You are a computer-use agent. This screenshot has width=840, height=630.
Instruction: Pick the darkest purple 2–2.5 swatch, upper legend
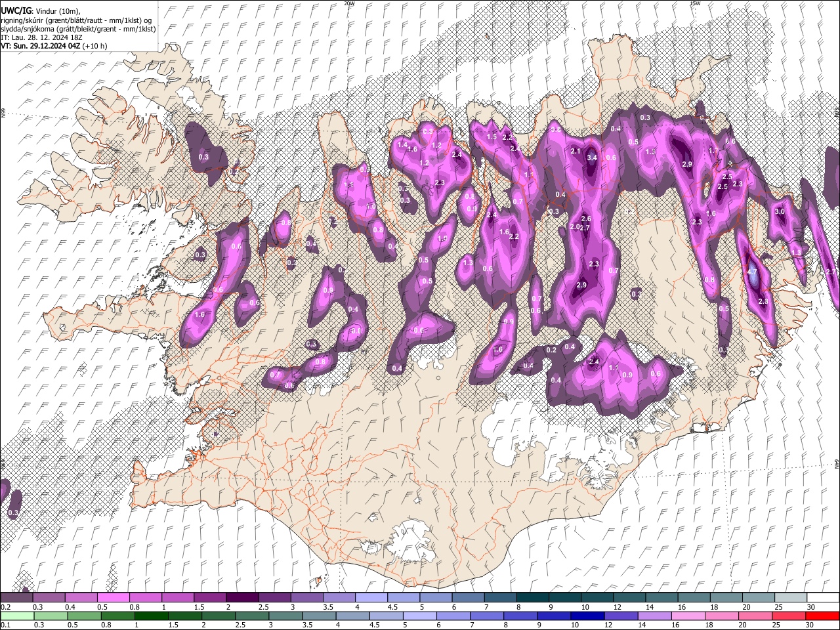[242, 598]
